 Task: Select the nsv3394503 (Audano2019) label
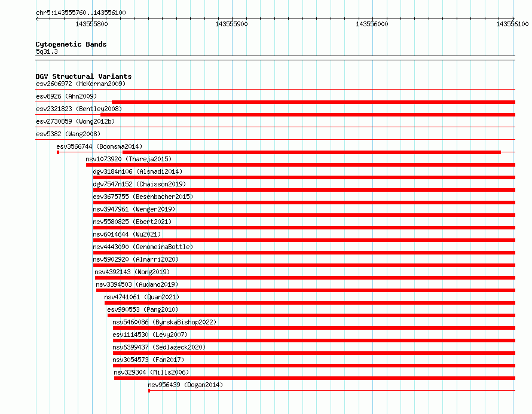[x=137, y=284]
